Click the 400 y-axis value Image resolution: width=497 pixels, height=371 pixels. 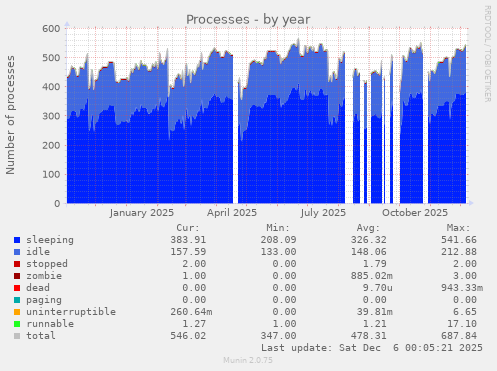(x=51, y=87)
